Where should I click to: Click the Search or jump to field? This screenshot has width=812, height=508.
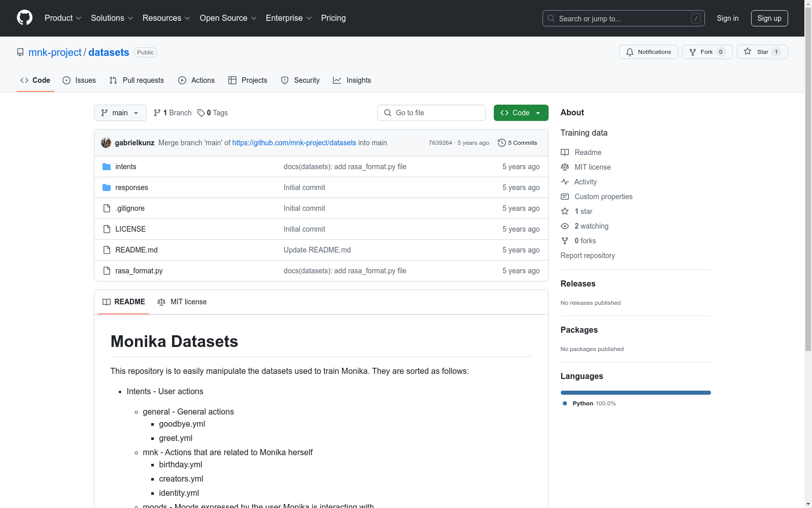click(624, 18)
